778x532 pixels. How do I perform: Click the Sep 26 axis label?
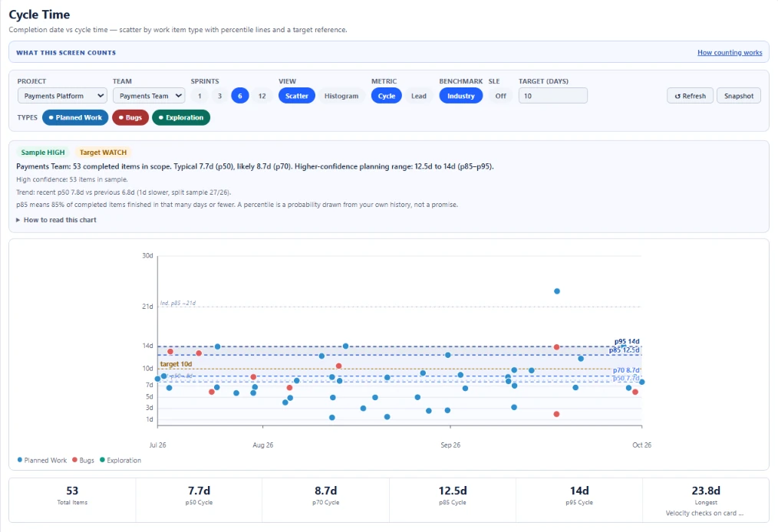tap(450, 445)
